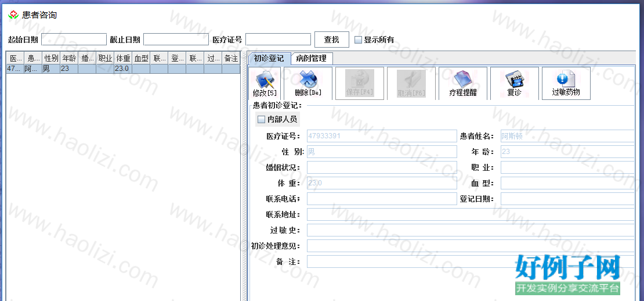Open 过敏药物 allergy drugs icon
This screenshot has width=644, height=301.
[566, 84]
